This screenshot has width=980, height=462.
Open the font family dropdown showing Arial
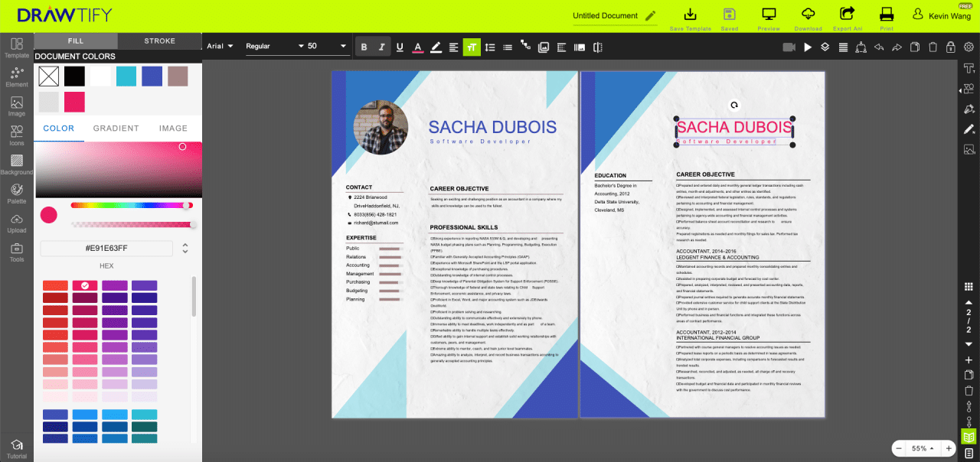(220, 46)
